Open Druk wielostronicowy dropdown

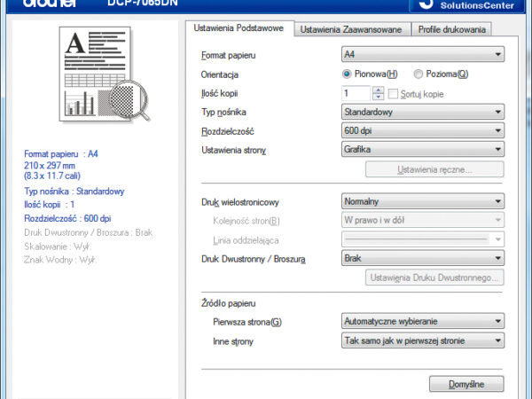tap(422, 202)
